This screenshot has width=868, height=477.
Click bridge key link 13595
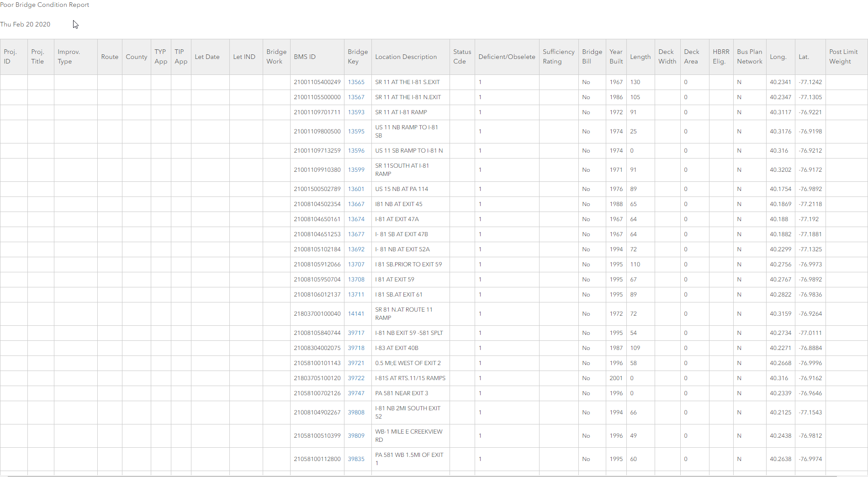coord(356,132)
